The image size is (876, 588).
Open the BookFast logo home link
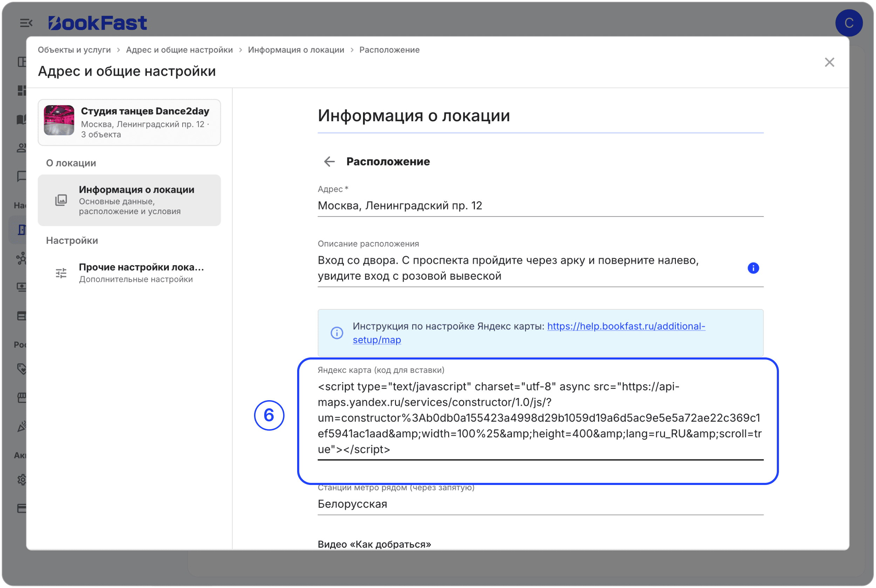[x=97, y=23]
